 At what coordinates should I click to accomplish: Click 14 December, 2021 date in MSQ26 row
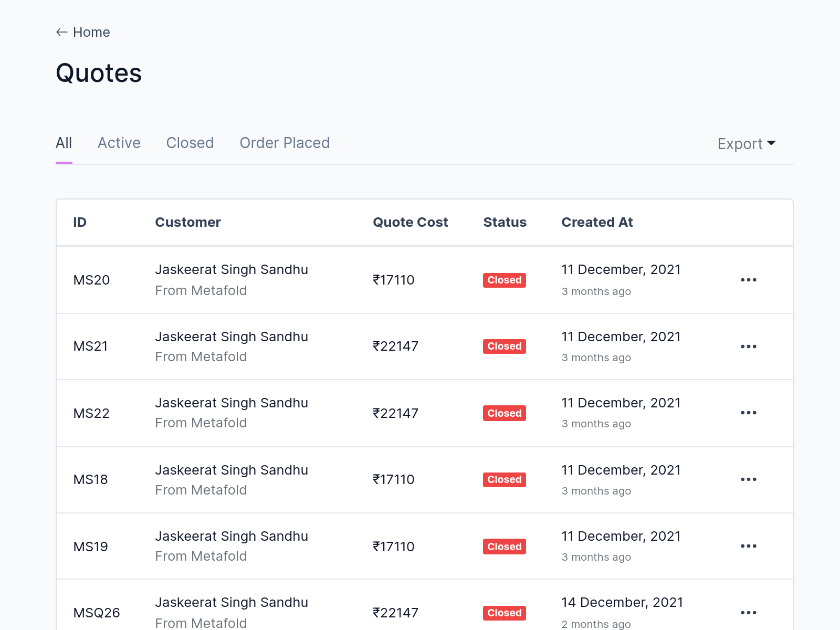(x=622, y=602)
